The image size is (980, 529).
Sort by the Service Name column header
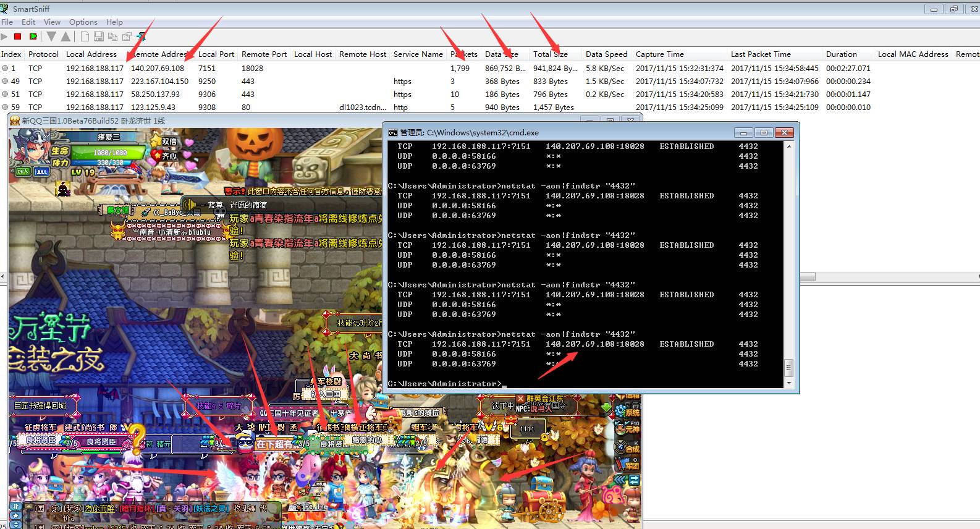[x=418, y=54]
